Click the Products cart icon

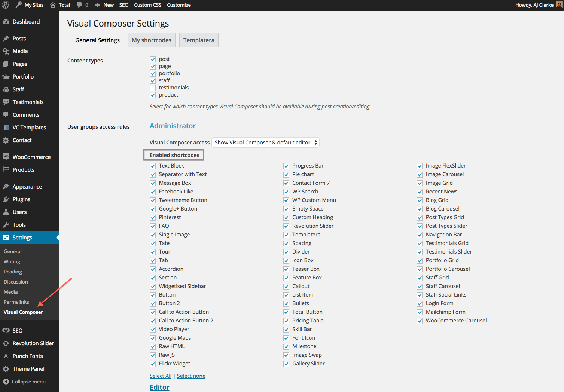pyautogui.click(x=6, y=170)
